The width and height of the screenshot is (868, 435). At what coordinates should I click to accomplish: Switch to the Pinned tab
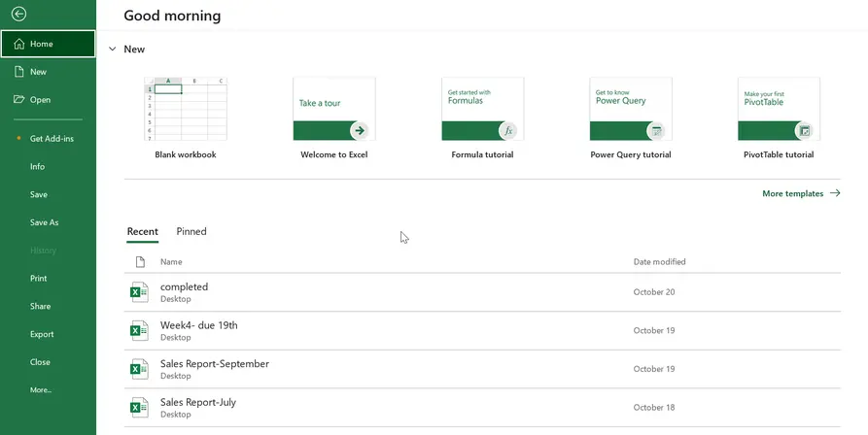click(x=191, y=232)
